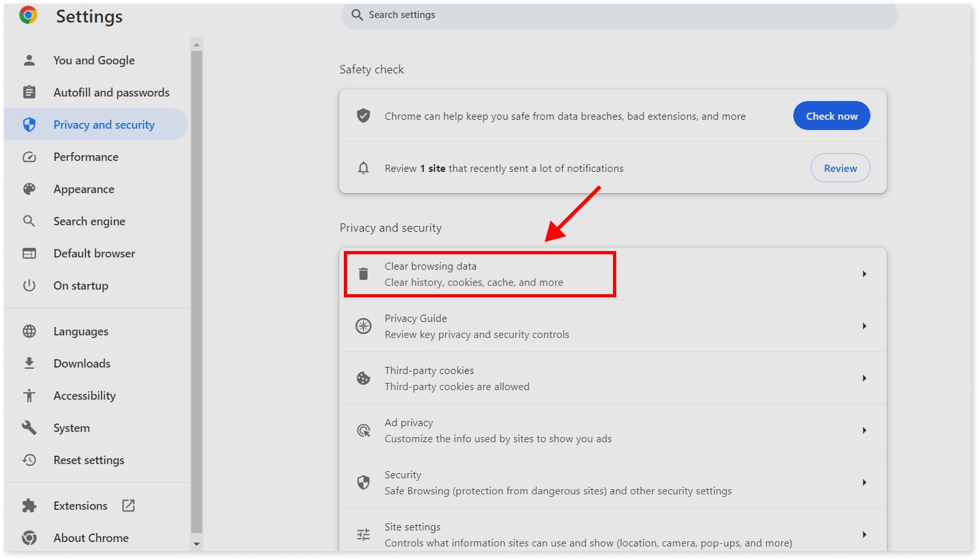The height and width of the screenshot is (560, 980).
Task: Click the sidebar scrollbar thumb
Action: point(196,292)
